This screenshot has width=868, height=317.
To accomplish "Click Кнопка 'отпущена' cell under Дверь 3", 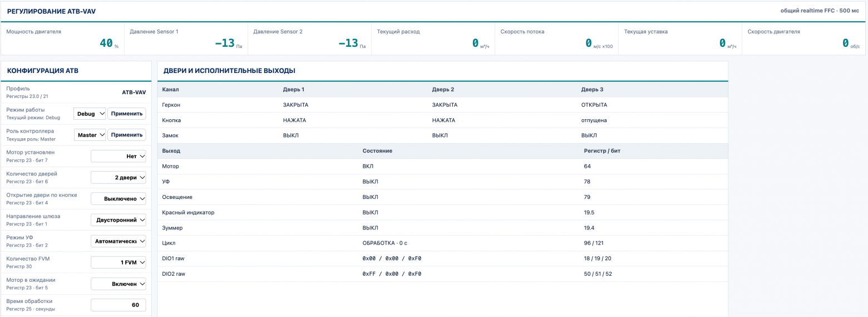I will [x=594, y=120].
